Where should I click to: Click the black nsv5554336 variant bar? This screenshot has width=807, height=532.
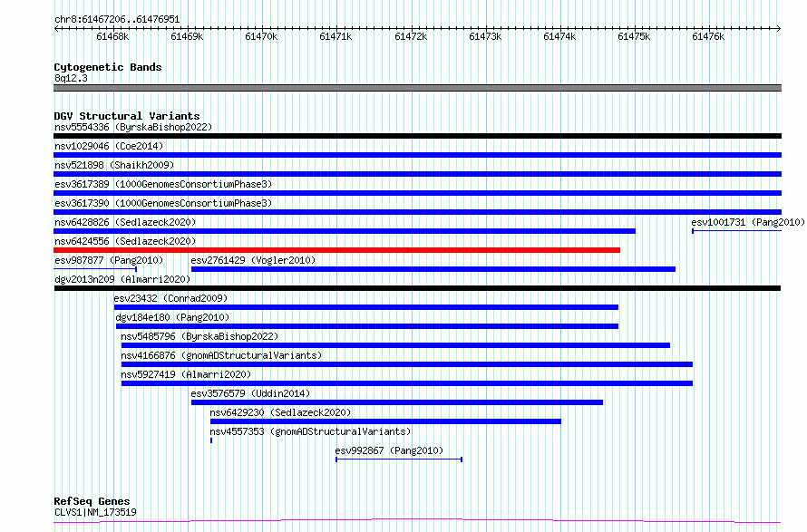pyautogui.click(x=417, y=136)
